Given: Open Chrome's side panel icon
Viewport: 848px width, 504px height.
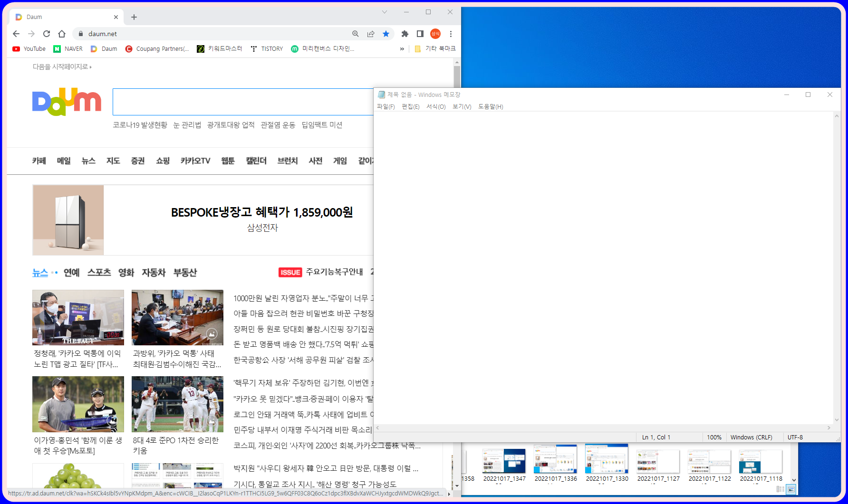Looking at the screenshot, I should tap(420, 34).
